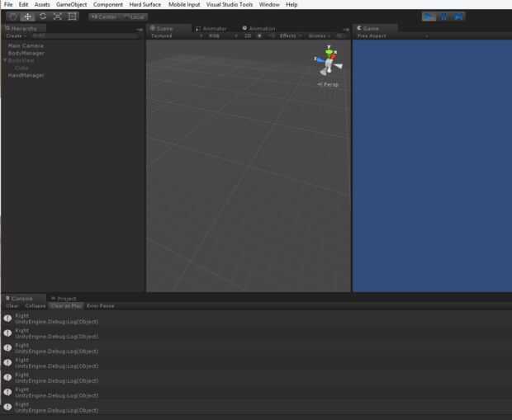Select Main Camera in the Hierarchy
Screen dimensions: 512x420
coord(26,45)
